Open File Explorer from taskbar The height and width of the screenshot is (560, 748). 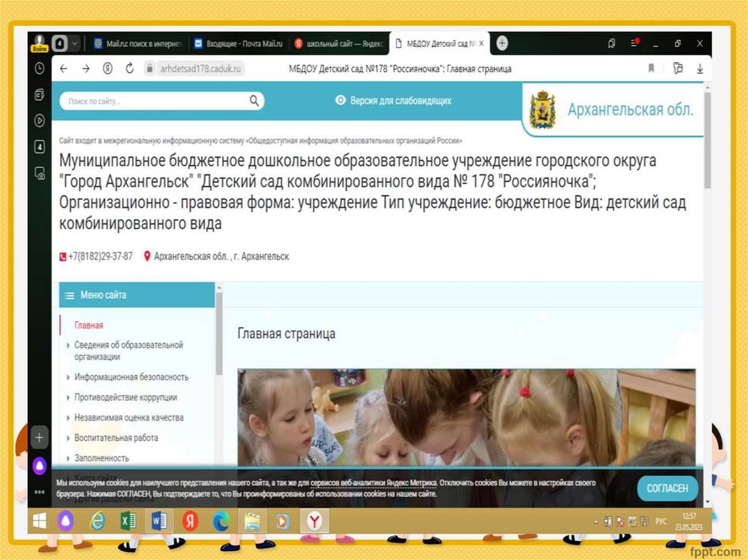click(252, 522)
